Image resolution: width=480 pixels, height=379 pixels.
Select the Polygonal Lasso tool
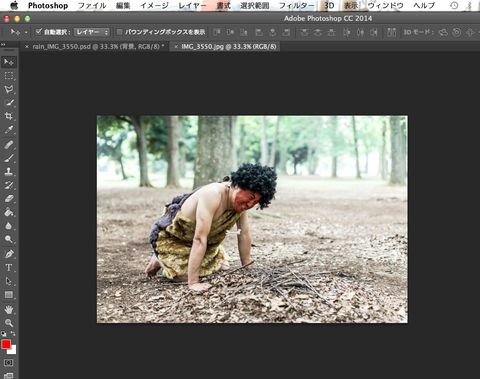coord(9,89)
